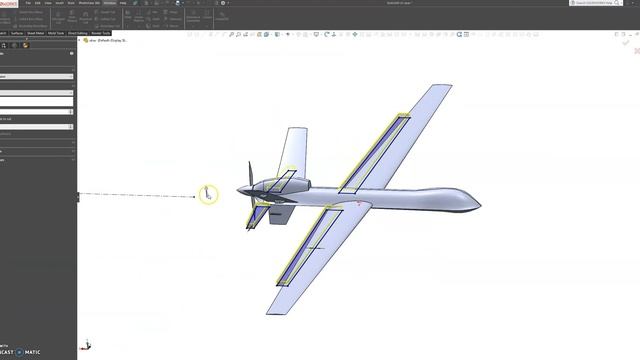
Task: Click the pushpin icon in the panel header
Action: pos(72,53)
